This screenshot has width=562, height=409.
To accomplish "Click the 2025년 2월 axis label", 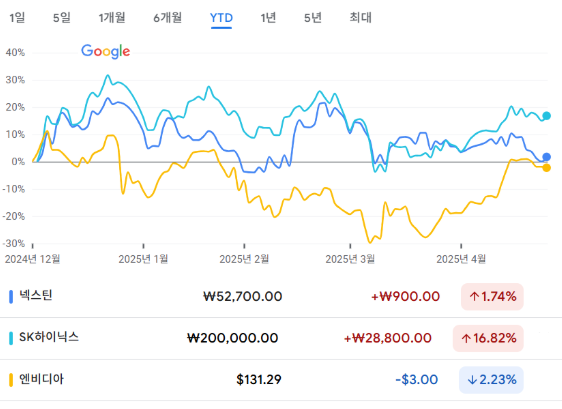I will click(244, 259).
